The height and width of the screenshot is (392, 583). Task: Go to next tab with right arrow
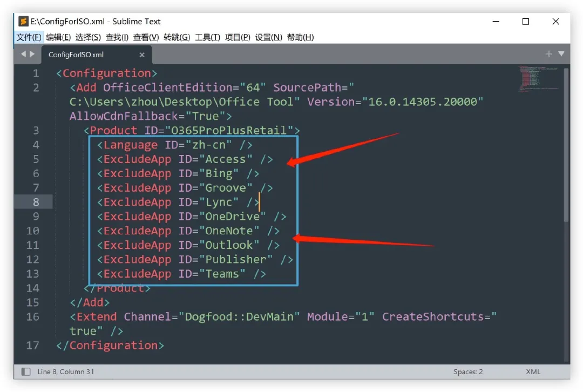point(32,54)
